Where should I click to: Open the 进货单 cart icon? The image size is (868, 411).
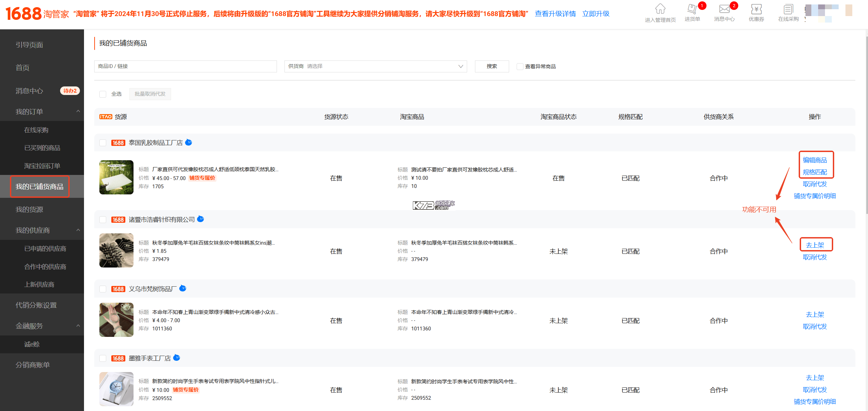(692, 9)
